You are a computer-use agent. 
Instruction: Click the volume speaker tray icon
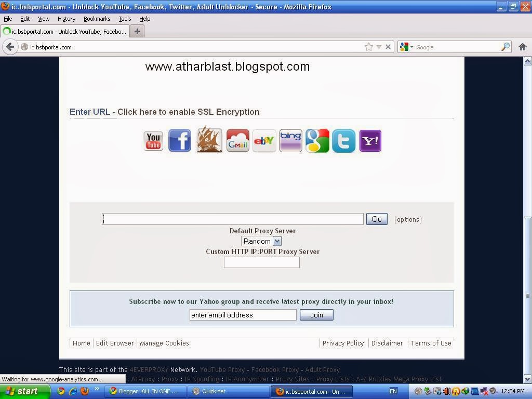coord(447,391)
